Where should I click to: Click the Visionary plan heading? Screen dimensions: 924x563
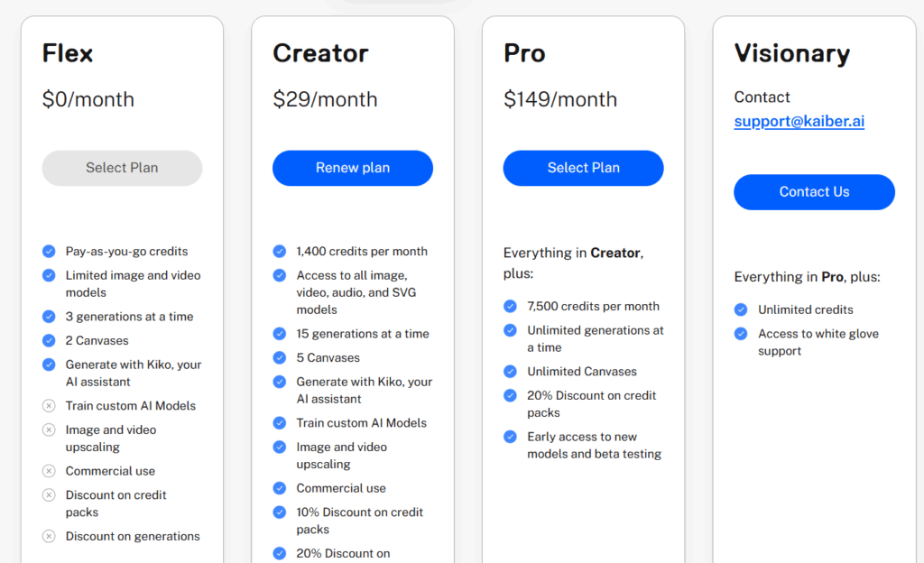click(792, 53)
